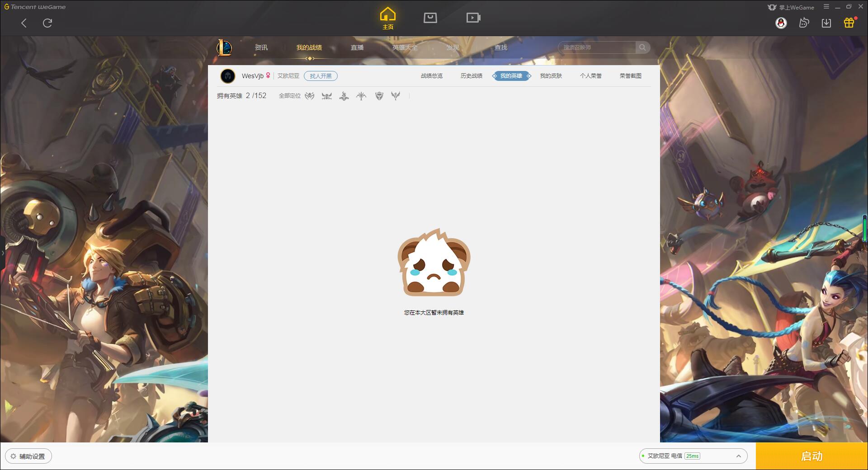868x470 pixels.
Task: Open the 主页 home tab icon
Action: coord(387,19)
